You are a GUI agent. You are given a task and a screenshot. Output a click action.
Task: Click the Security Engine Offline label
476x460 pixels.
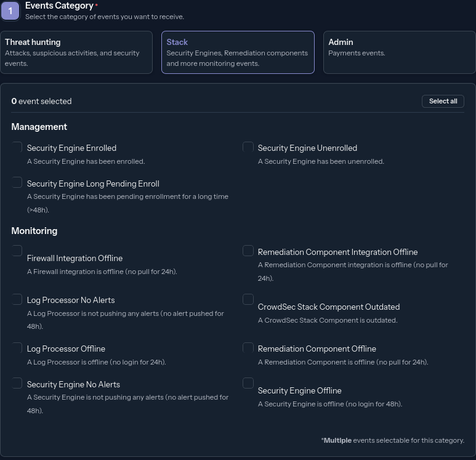pos(299,391)
